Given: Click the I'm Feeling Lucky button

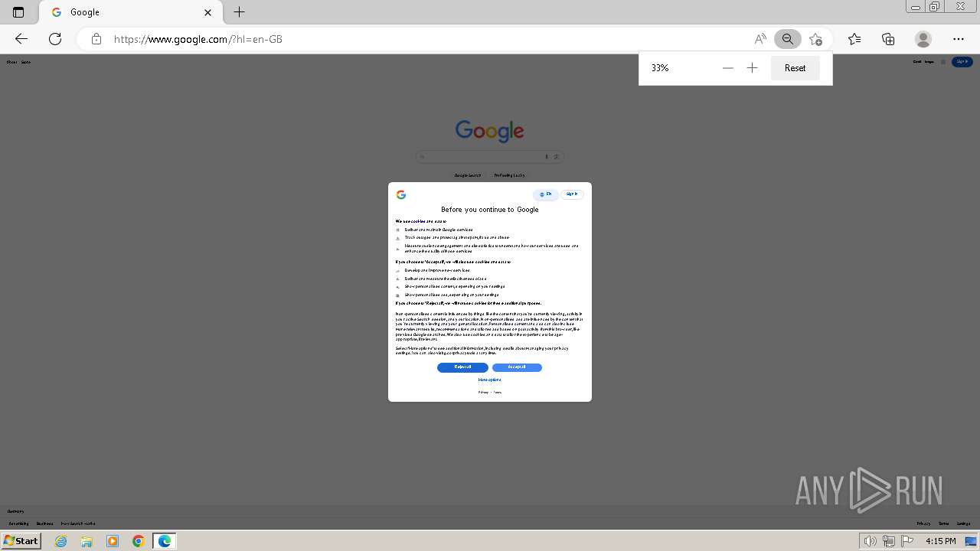Looking at the screenshot, I should [x=509, y=175].
